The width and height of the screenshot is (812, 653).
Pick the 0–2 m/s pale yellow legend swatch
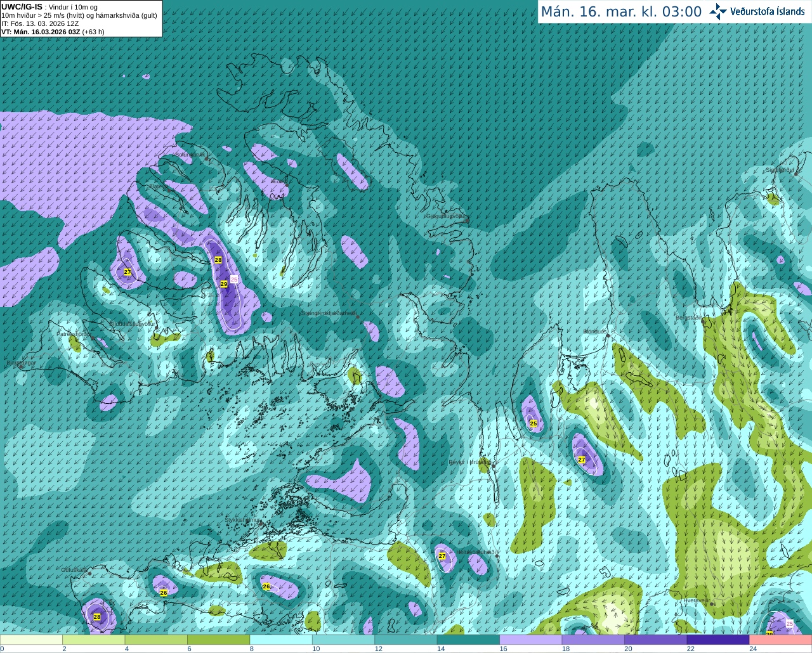(x=31, y=640)
